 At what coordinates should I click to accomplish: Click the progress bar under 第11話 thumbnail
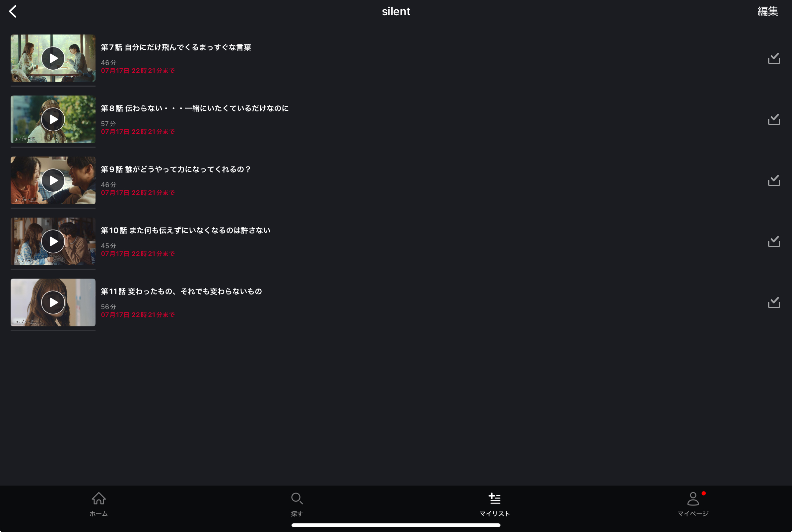pos(53,330)
